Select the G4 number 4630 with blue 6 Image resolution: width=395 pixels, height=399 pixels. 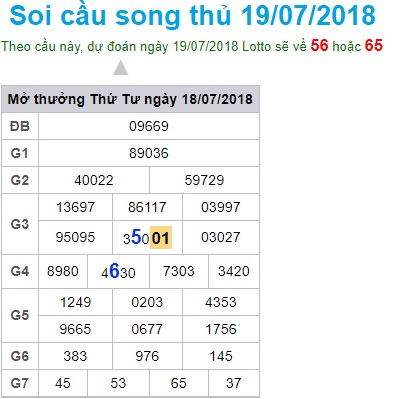118,272
